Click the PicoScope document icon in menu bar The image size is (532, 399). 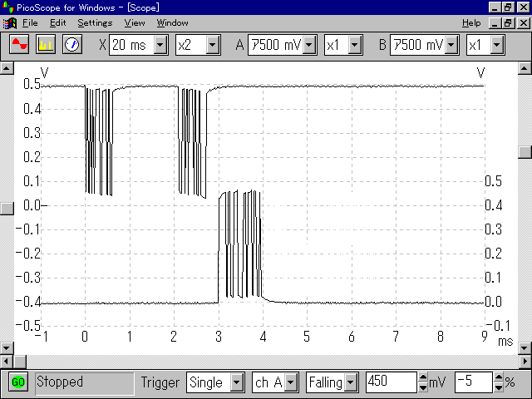(x=9, y=23)
